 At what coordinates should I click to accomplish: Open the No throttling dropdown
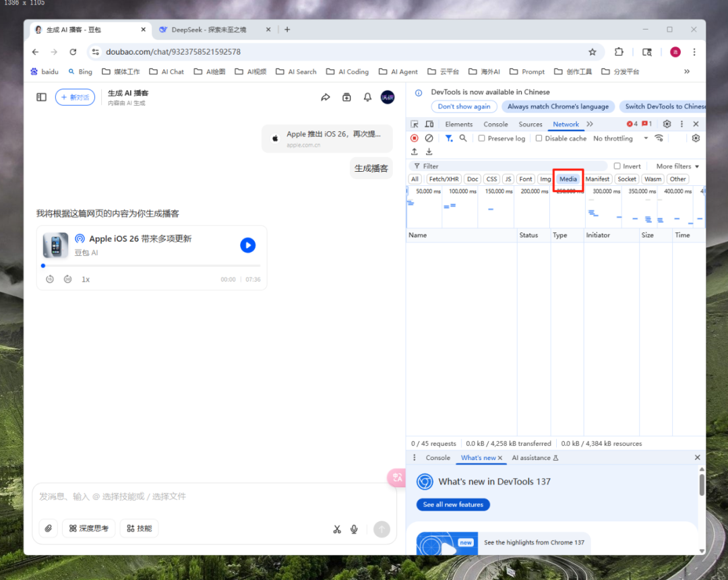[x=620, y=138]
